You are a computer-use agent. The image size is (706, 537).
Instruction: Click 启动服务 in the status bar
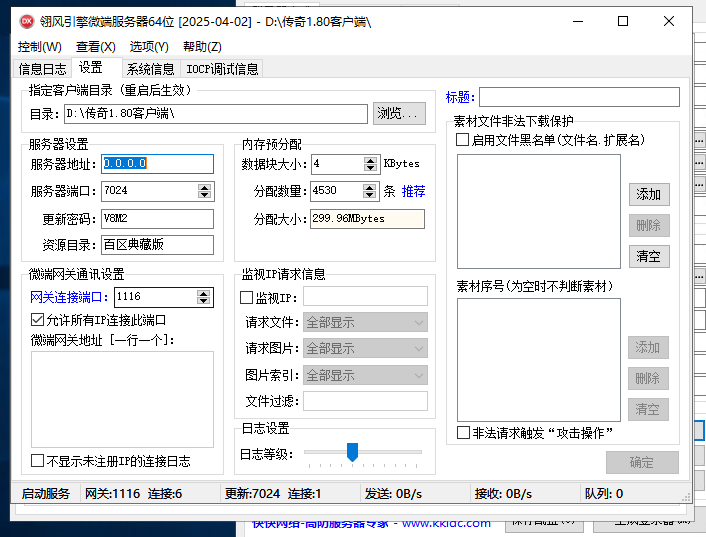[45, 494]
